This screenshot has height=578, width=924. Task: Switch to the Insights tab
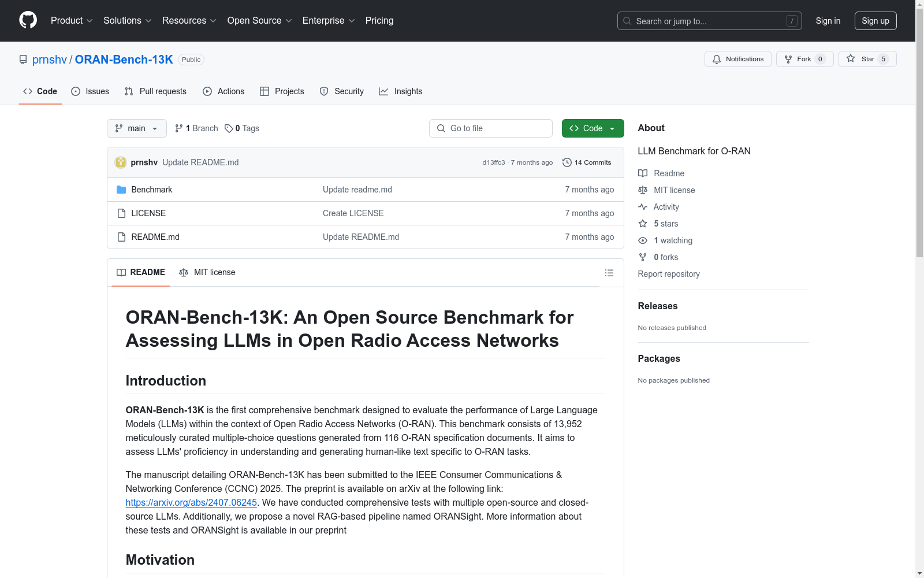tap(401, 91)
